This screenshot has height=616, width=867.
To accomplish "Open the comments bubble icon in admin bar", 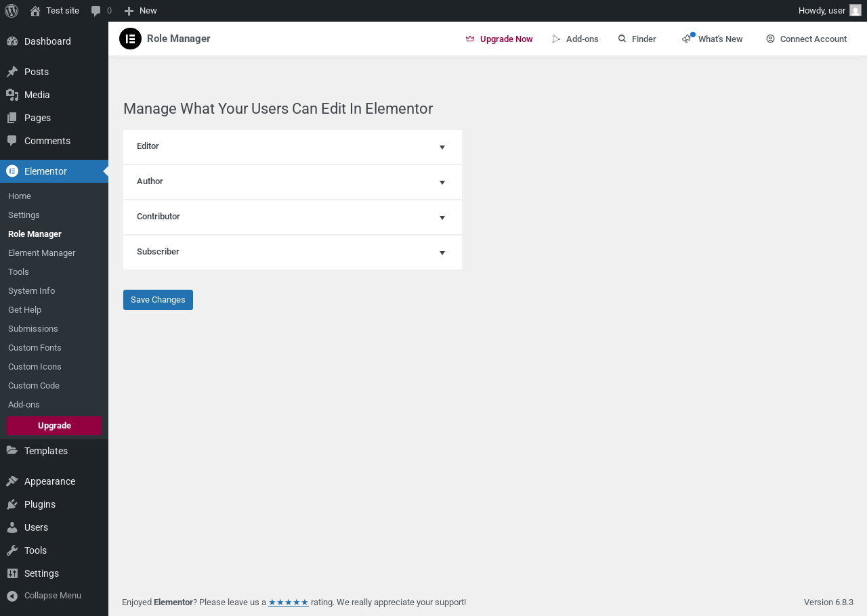I will (x=96, y=11).
